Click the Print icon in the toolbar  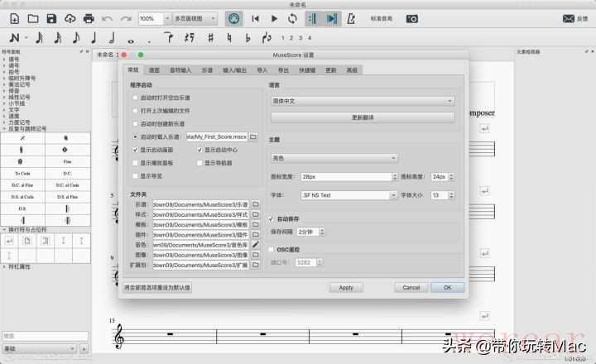click(87, 18)
